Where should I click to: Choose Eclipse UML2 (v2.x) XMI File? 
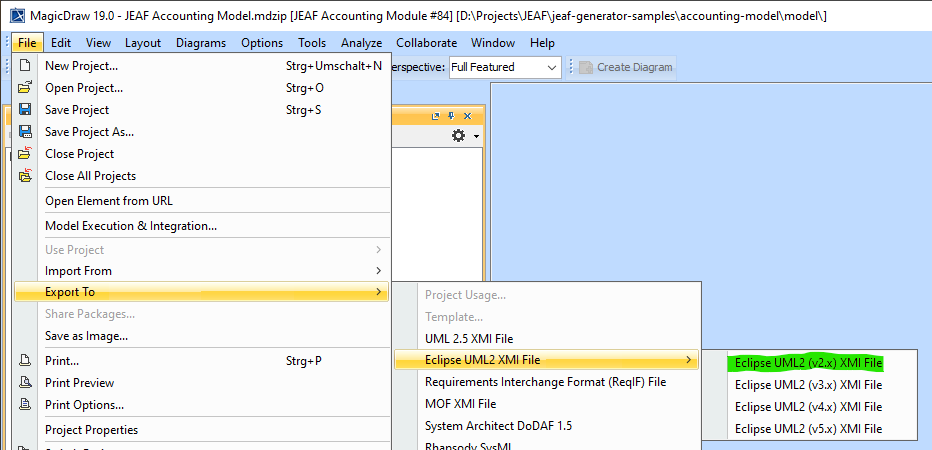tap(808, 363)
